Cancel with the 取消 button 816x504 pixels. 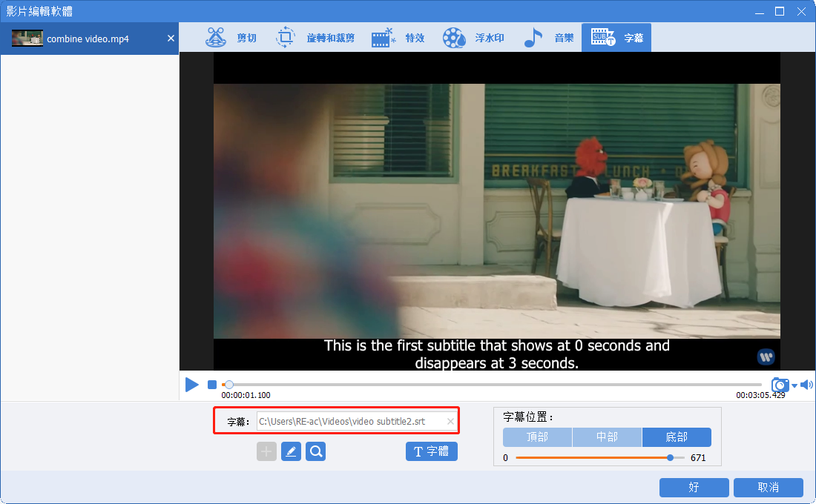point(768,488)
